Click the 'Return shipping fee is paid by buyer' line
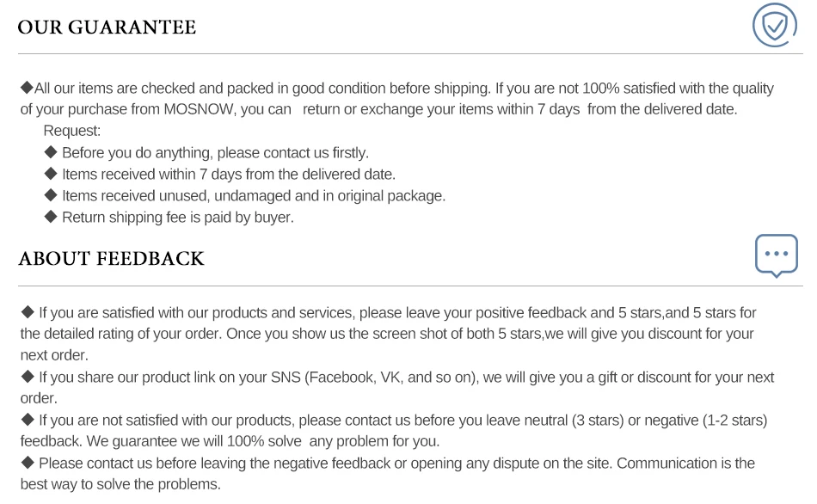The height and width of the screenshot is (504, 817). coord(178,218)
